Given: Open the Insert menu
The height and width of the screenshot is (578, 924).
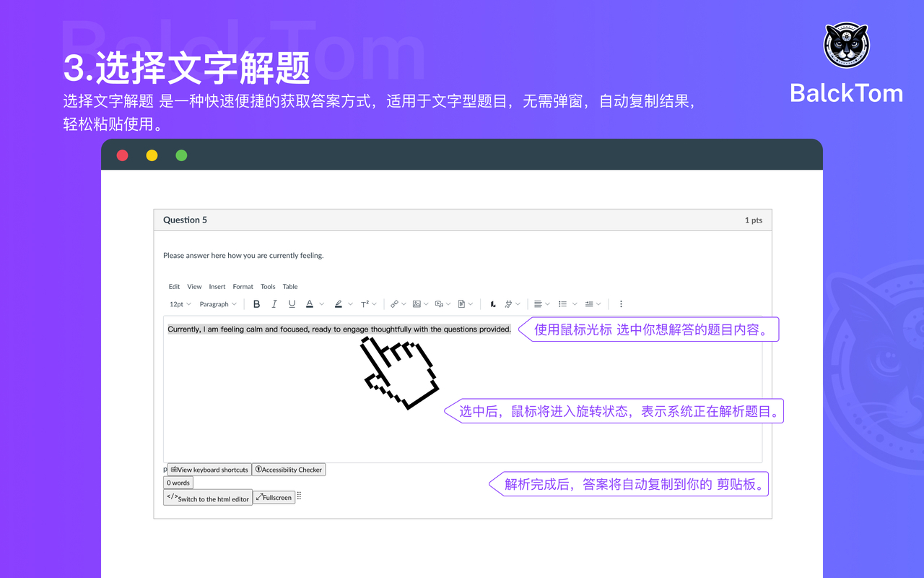Looking at the screenshot, I should (217, 287).
